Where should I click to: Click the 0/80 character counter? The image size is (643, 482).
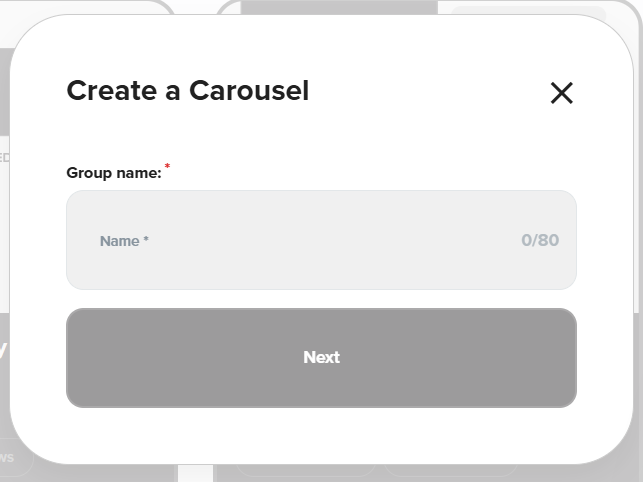(x=540, y=240)
